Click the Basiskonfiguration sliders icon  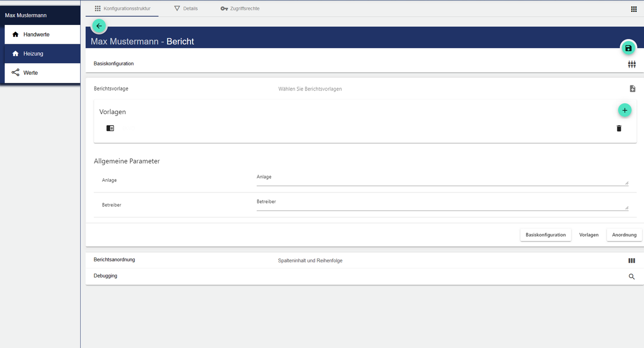click(632, 64)
